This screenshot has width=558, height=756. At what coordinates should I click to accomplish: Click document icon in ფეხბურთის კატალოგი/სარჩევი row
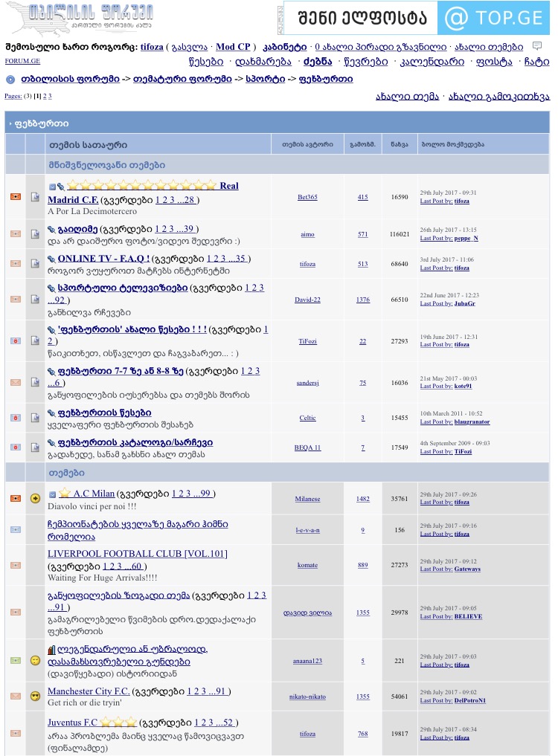coord(35,448)
